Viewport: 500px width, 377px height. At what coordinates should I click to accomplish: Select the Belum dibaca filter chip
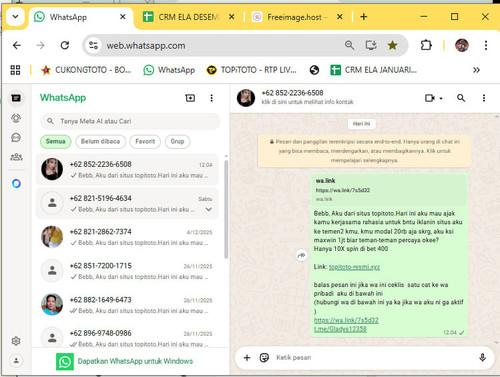100,141
